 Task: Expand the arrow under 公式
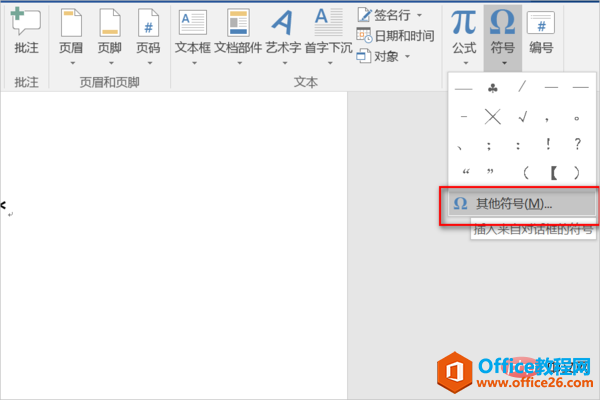(x=466, y=63)
